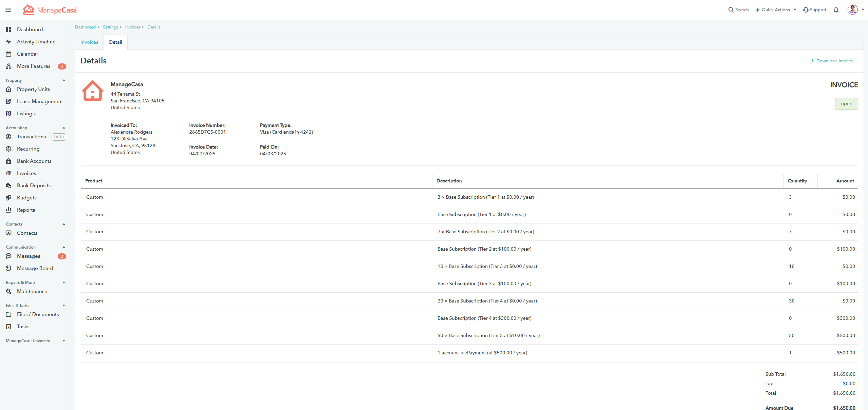Expand the ManageCasa University section
Image resolution: width=868 pixels, height=410 pixels.
(x=64, y=341)
